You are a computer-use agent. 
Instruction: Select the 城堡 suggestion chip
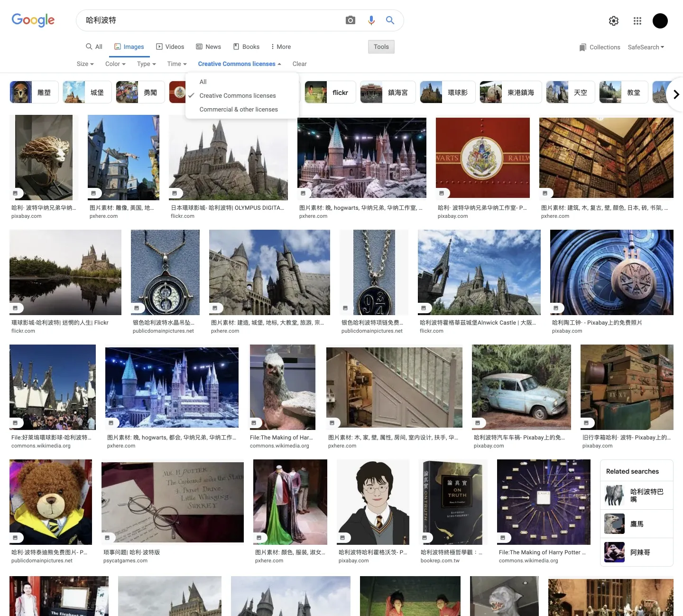click(x=87, y=92)
